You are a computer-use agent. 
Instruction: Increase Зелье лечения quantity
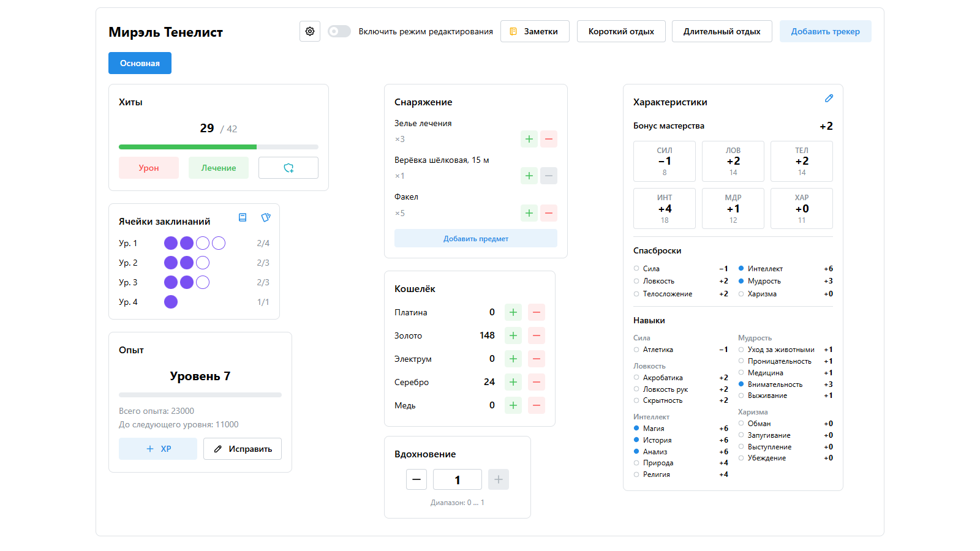point(529,139)
